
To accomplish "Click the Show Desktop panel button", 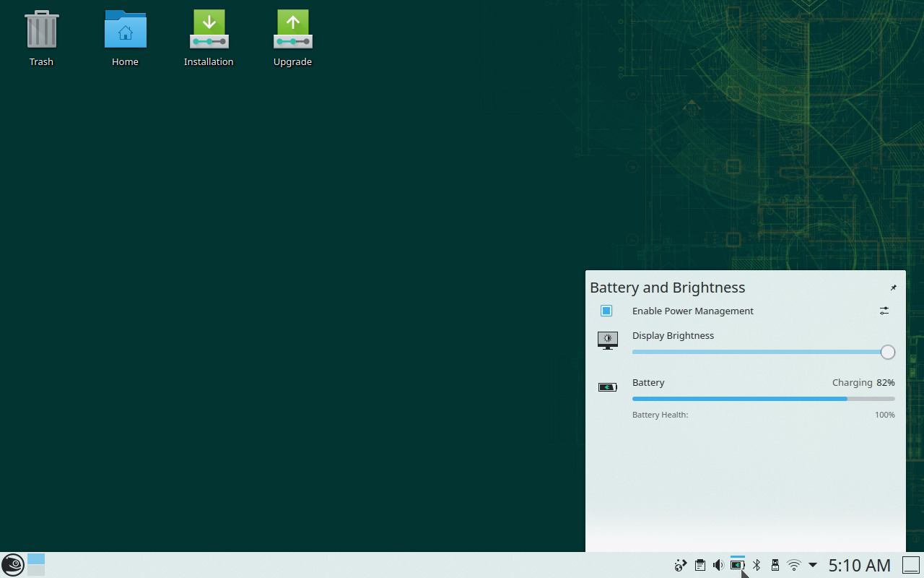I will (911, 565).
